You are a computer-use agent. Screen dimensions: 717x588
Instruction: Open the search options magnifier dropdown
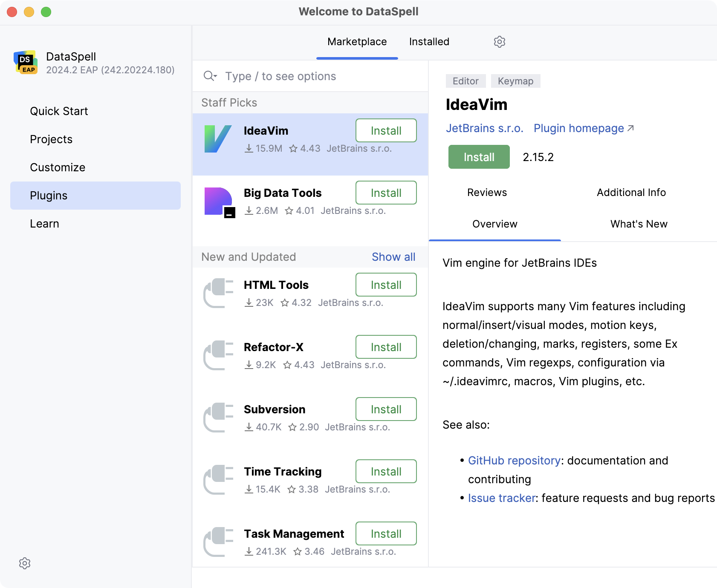(210, 76)
